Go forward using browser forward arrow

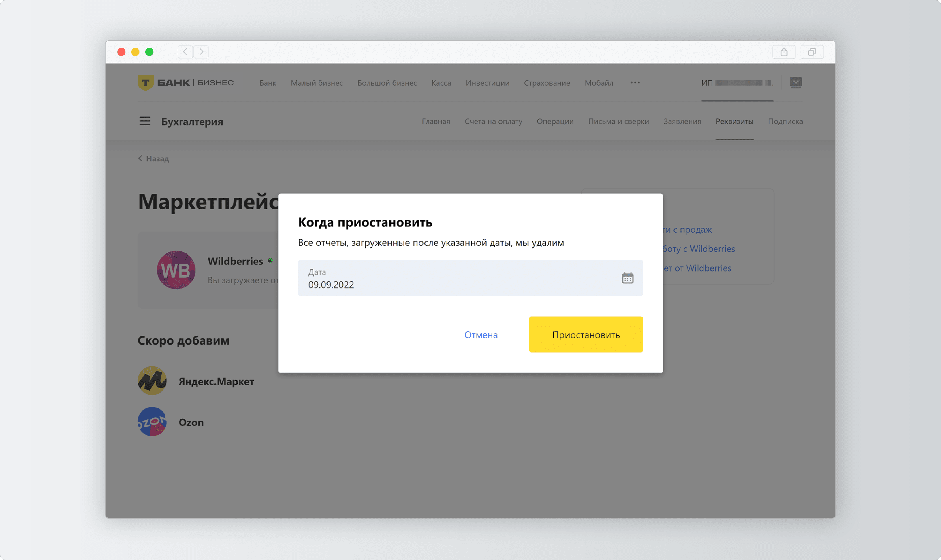[x=201, y=52]
